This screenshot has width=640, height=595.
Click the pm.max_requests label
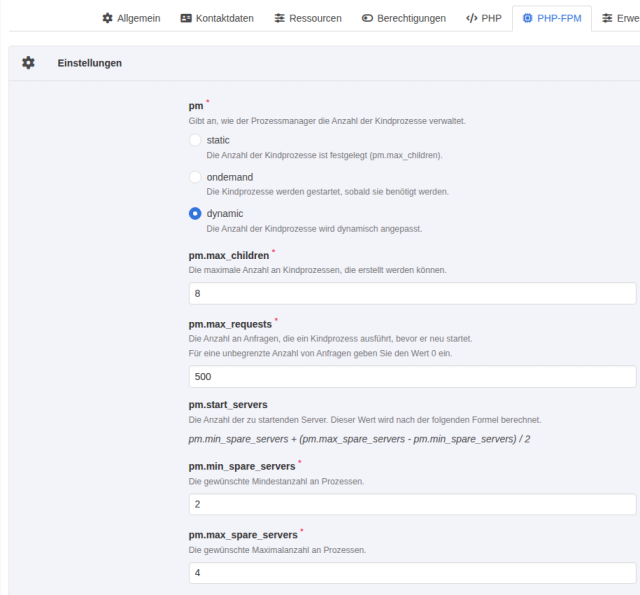pos(230,324)
